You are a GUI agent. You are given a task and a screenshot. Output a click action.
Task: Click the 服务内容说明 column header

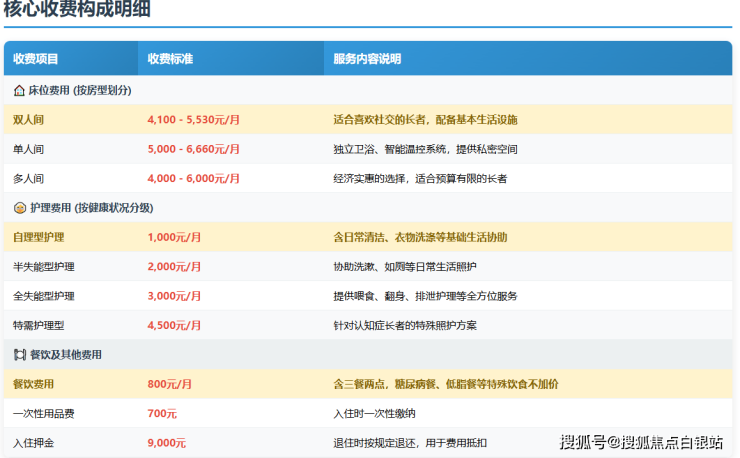367,59
